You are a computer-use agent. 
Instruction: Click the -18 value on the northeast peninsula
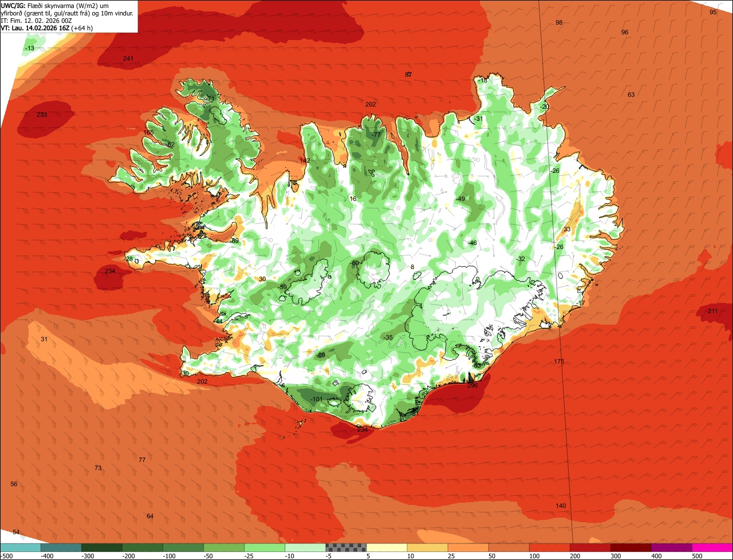pyautogui.click(x=483, y=80)
